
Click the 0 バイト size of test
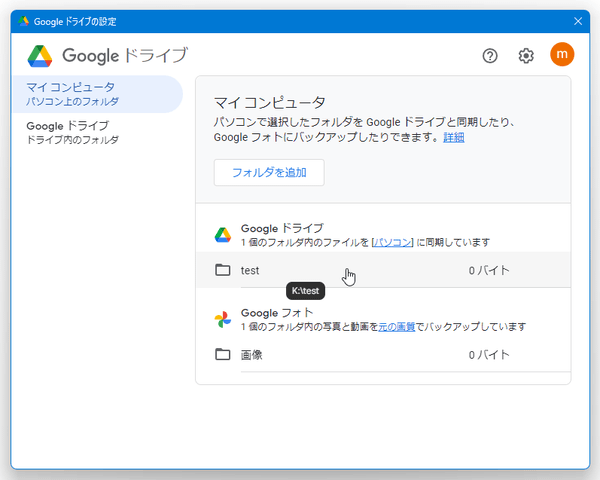click(489, 270)
